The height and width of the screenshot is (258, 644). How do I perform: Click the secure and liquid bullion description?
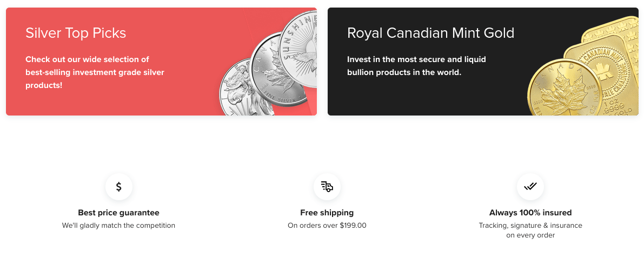click(416, 66)
